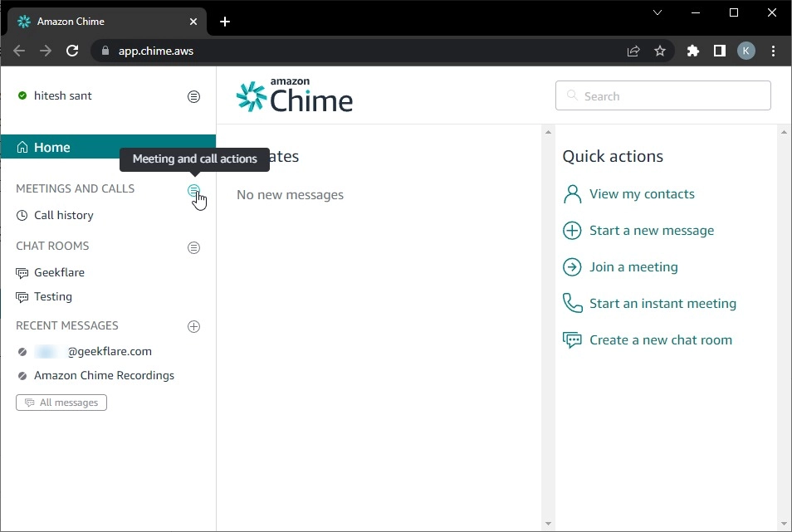Select the Home navigation item

point(108,147)
